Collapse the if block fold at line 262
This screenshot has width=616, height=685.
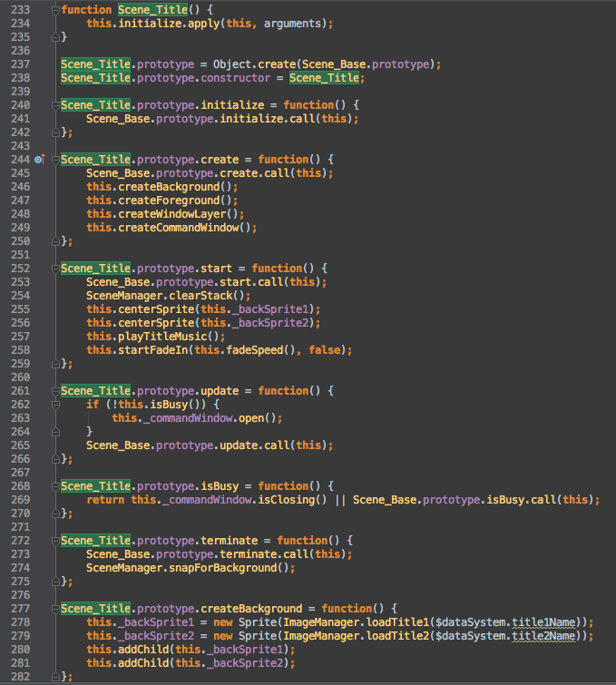(x=55, y=405)
